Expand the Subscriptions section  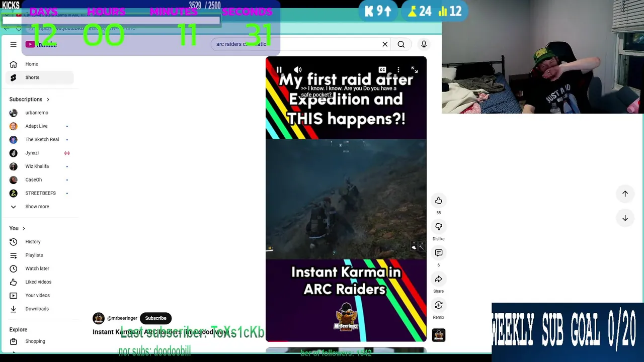[x=29, y=100]
